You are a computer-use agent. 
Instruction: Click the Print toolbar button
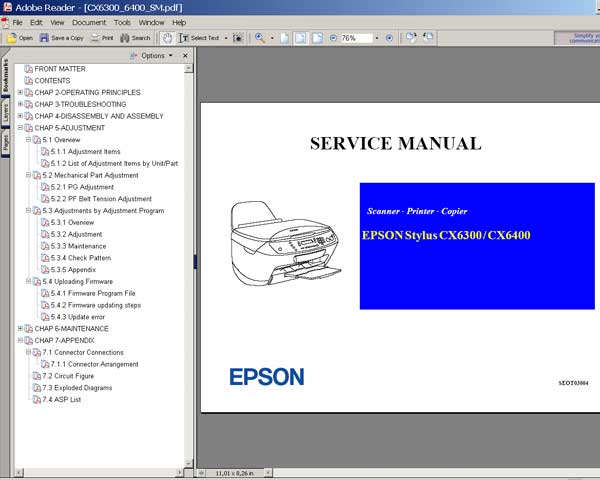click(102, 38)
